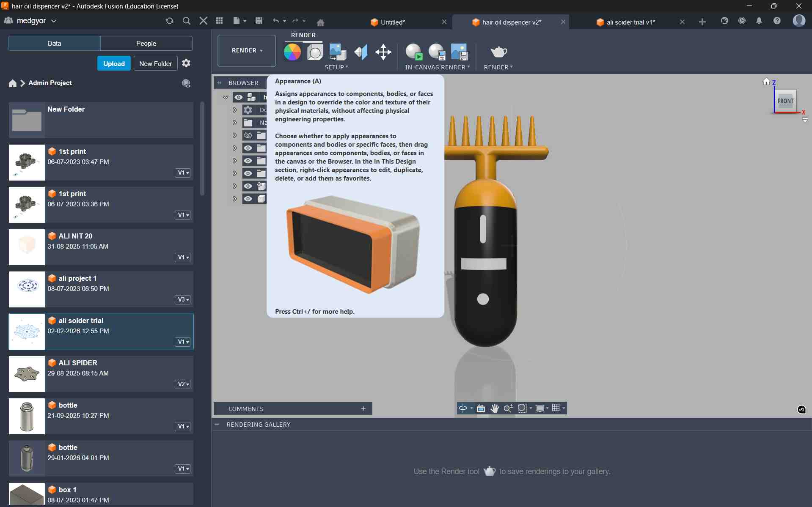Hide the fifth browser folder row
This screenshot has height=507, width=812.
[248, 161]
